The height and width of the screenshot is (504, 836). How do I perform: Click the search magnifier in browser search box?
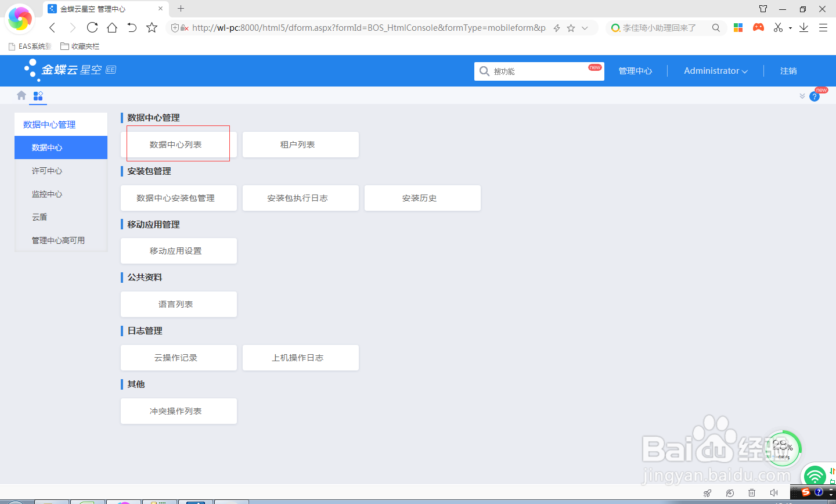(x=716, y=28)
